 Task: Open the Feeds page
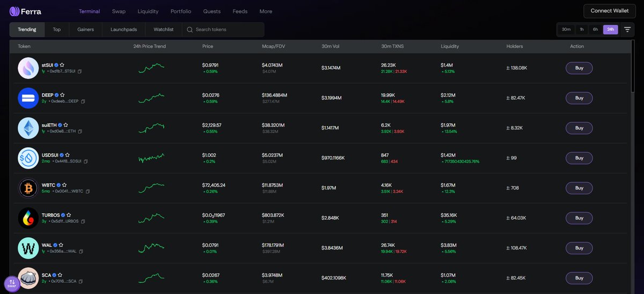click(240, 11)
